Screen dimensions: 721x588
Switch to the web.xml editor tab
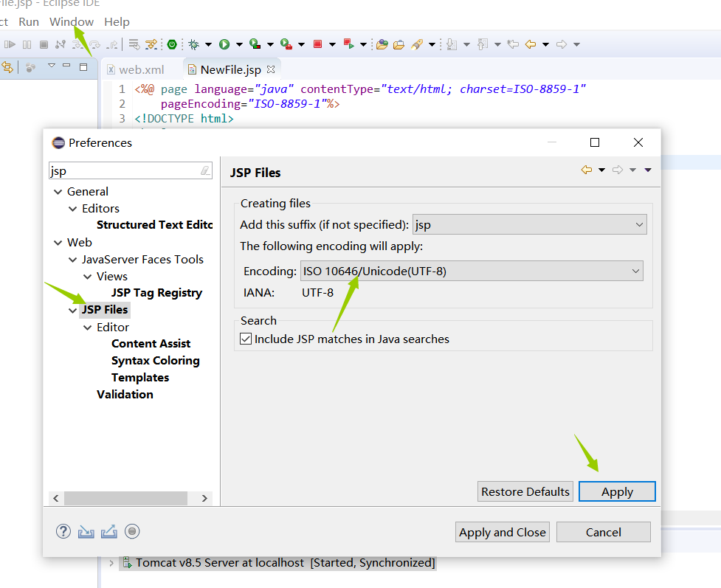(136, 69)
